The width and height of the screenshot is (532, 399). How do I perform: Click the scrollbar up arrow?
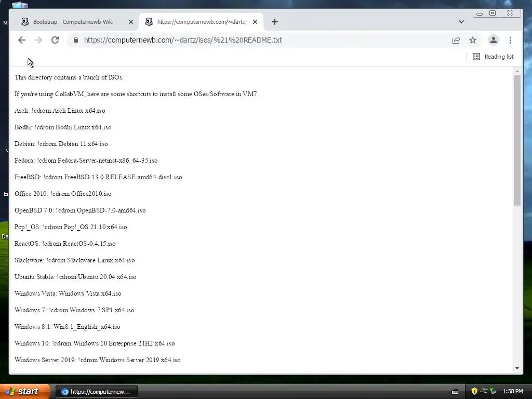[517, 71]
